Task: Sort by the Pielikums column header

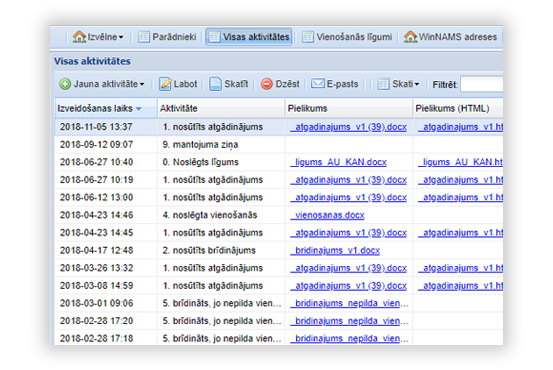Action: click(x=349, y=108)
